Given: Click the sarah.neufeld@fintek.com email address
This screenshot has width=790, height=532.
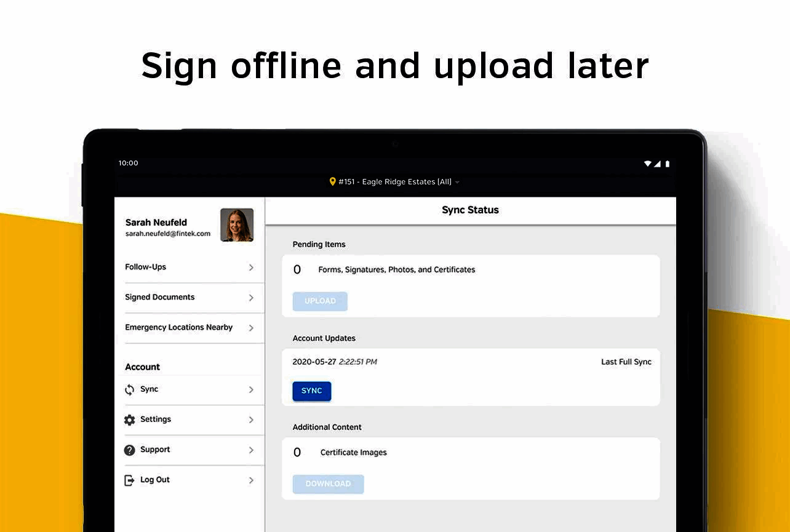Looking at the screenshot, I should [x=167, y=233].
